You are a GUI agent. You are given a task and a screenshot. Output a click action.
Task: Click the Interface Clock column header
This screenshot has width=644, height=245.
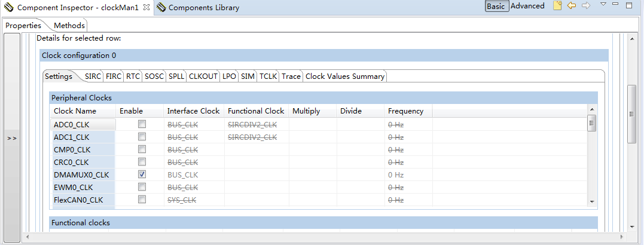click(194, 111)
